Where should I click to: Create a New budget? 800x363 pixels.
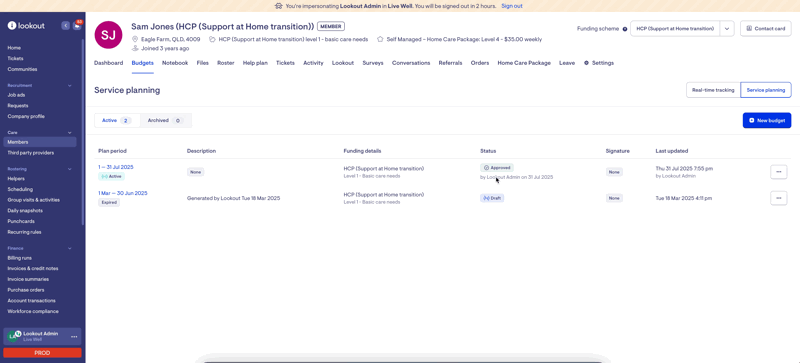767,120
